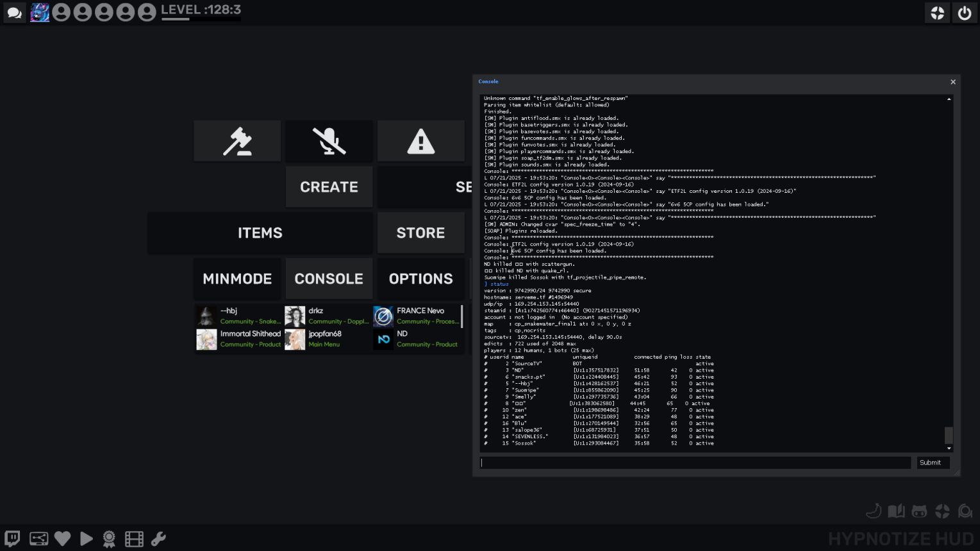Click the heart icon in bottom bar

point(62,539)
